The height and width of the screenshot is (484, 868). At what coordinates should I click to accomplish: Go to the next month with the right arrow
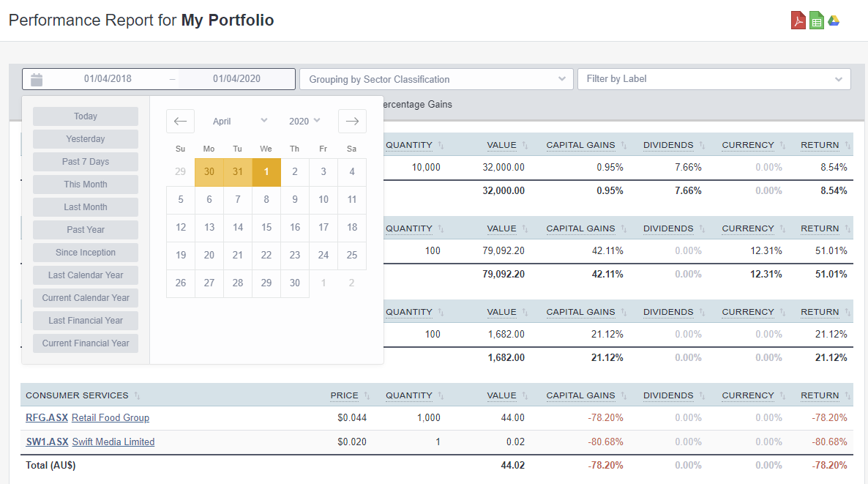click(352, 121)
